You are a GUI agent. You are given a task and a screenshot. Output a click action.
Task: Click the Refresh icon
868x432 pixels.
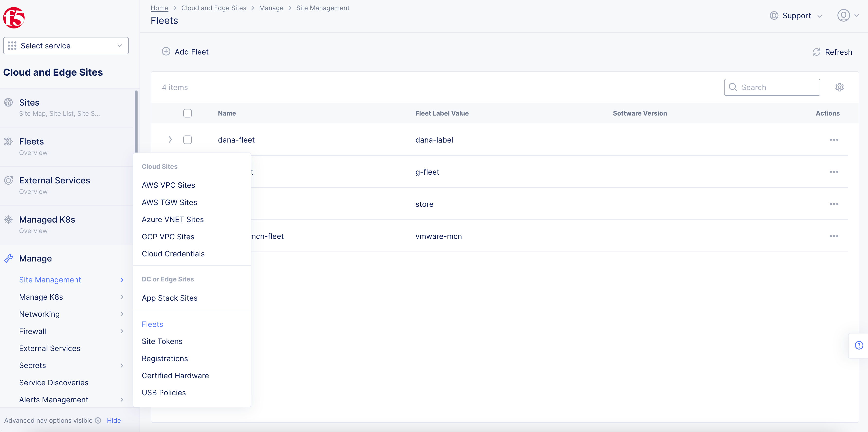pos(816,52)
